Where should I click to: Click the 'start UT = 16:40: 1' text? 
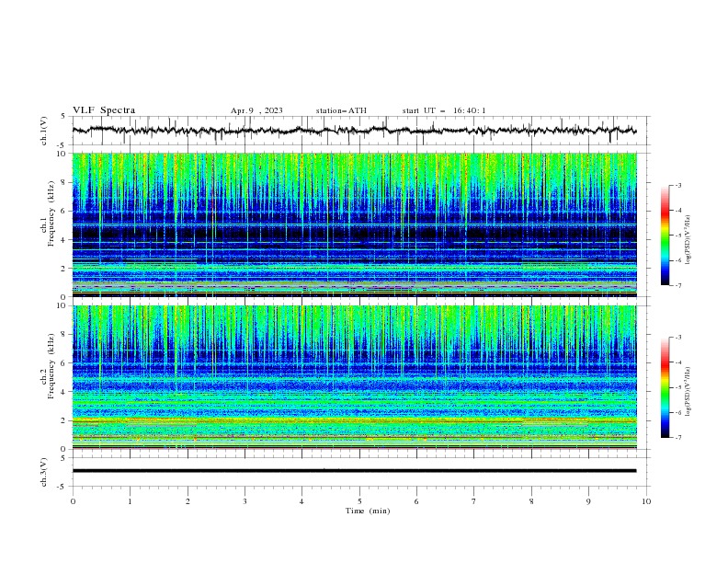pos(444,110)
